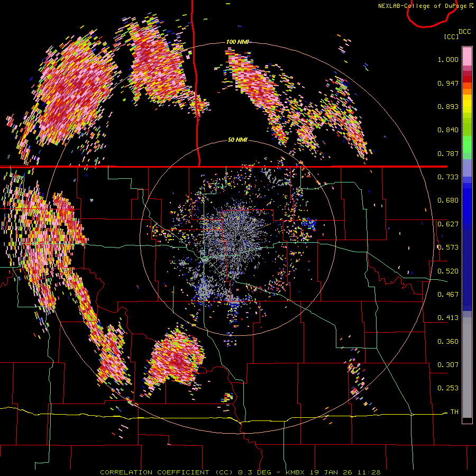Click the 0.520 scale value
Screen dimensions: 476x476
pyautogui.click(x=448, y=271)
